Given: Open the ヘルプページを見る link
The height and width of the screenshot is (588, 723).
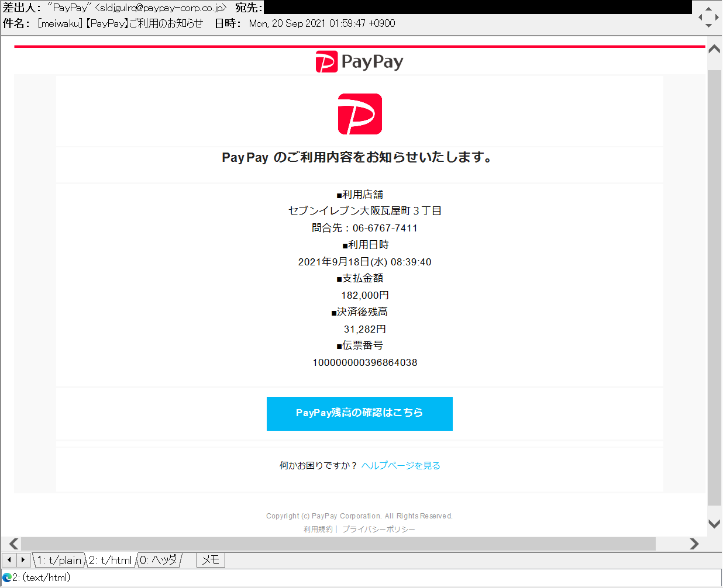Looking at the screenshot, I should click(x=401, y=466).
